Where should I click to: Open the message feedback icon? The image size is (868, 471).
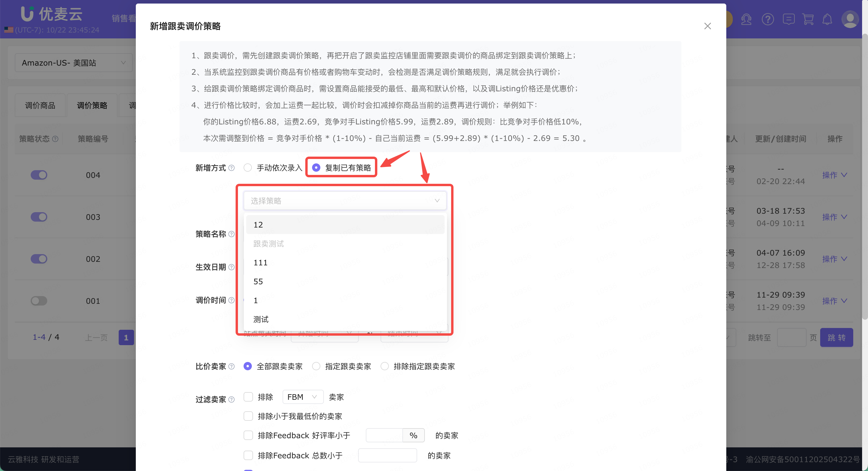789,19
